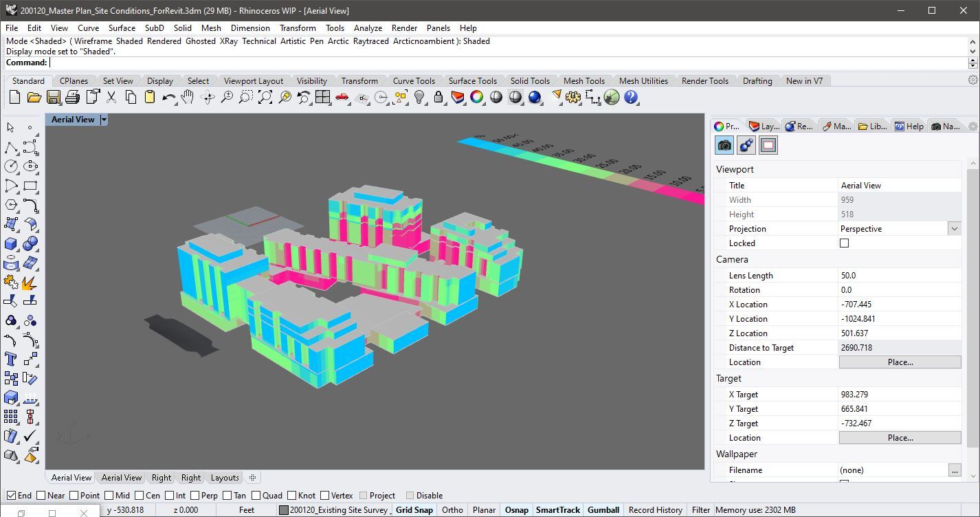
Task: Click the Undo arrow icon
Action: click(168, 98)
